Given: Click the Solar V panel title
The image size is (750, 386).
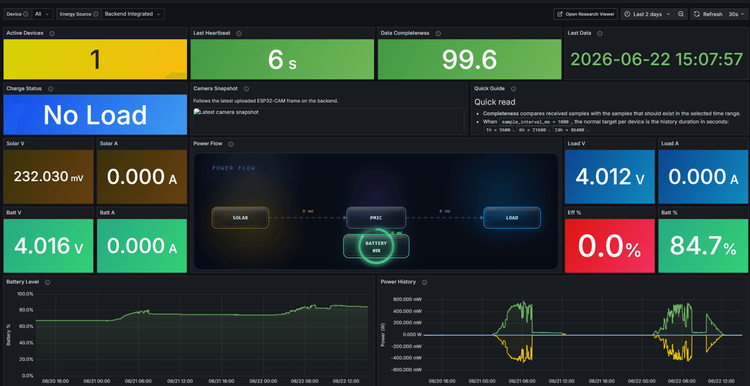Looking at the screenshot, I should click(15, 143).
